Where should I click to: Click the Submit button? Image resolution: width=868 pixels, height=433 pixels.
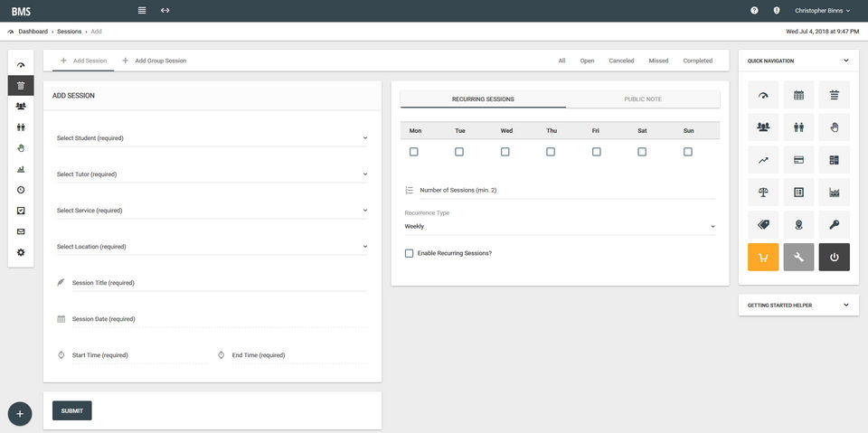[x=72, y=410]
